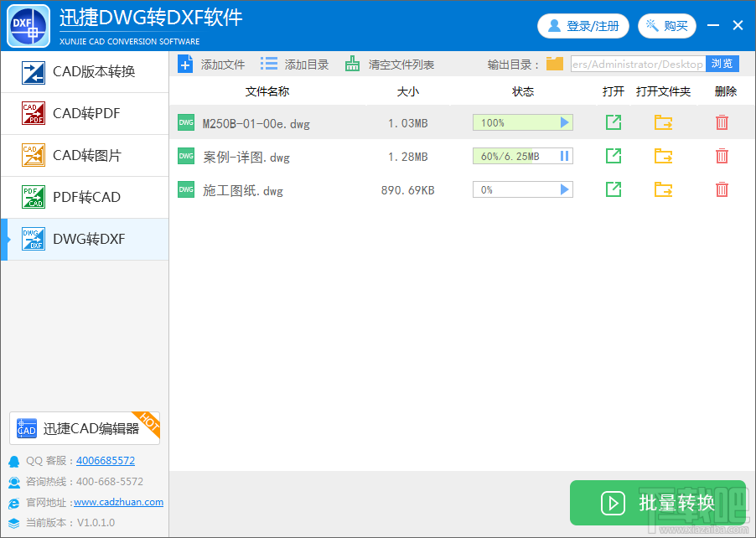Click the 文件名称 column header
This screenshot has height=538, width=756.
tap(267, 91)
